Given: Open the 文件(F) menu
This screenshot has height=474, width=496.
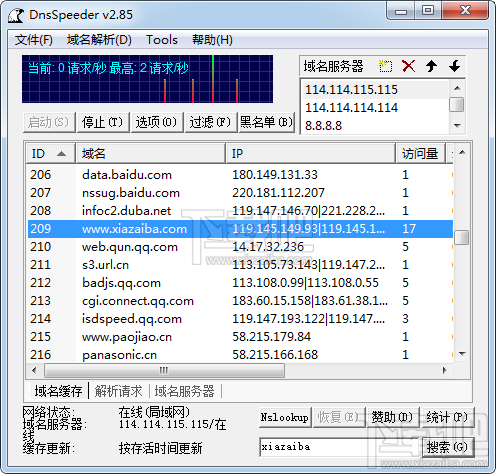Looking at the screenshot, I should click(x=33, y=40).
